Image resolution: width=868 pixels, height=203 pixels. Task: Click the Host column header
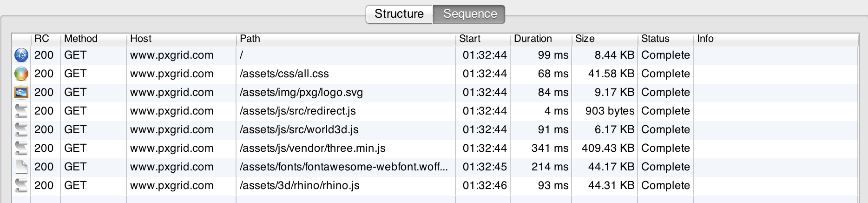181,39
